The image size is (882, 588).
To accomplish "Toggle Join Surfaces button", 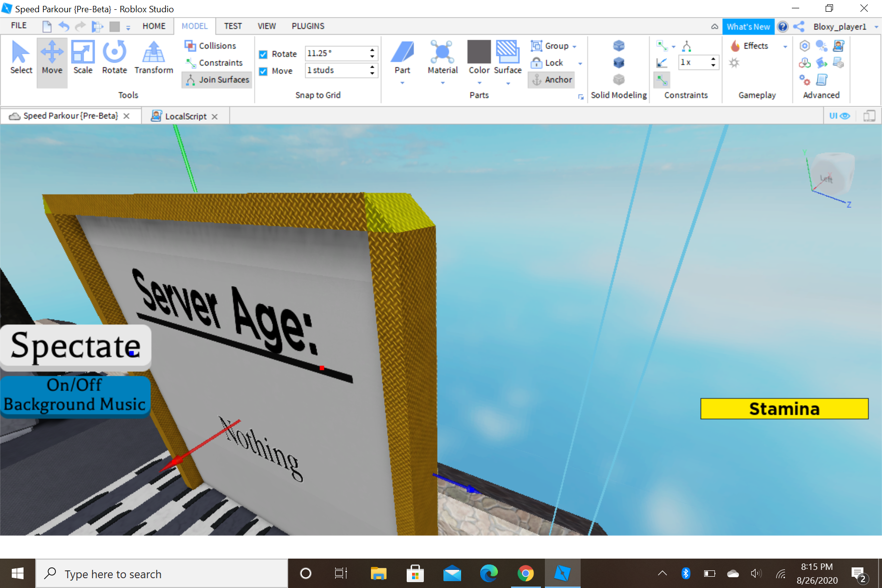I will pyautogui.click(x=217, y=79).
